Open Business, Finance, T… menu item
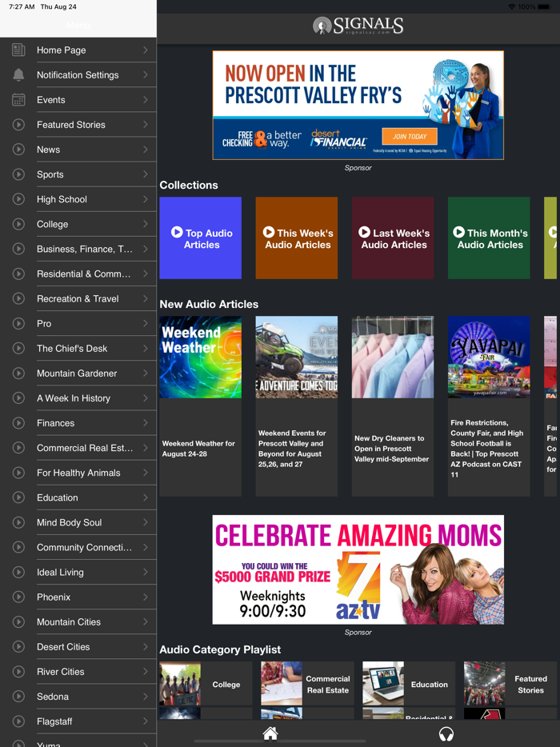This screenshot has width=560, height=747. pos(78,249)
